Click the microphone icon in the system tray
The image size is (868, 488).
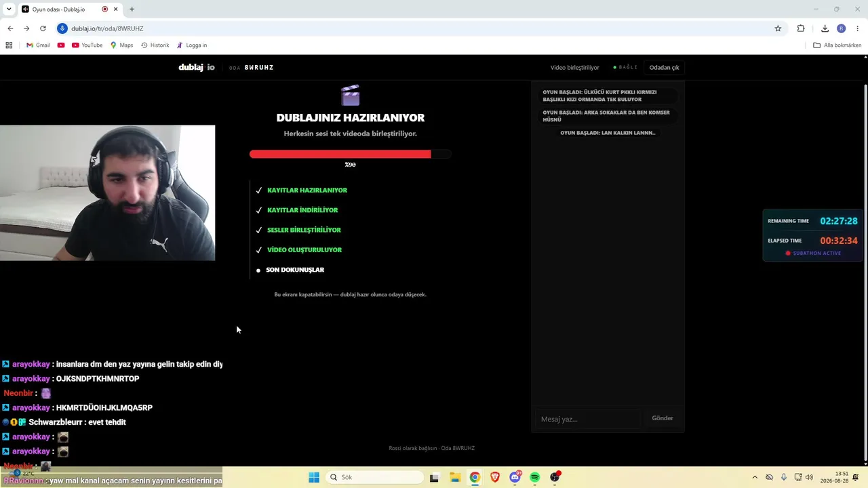click(784, 477)
